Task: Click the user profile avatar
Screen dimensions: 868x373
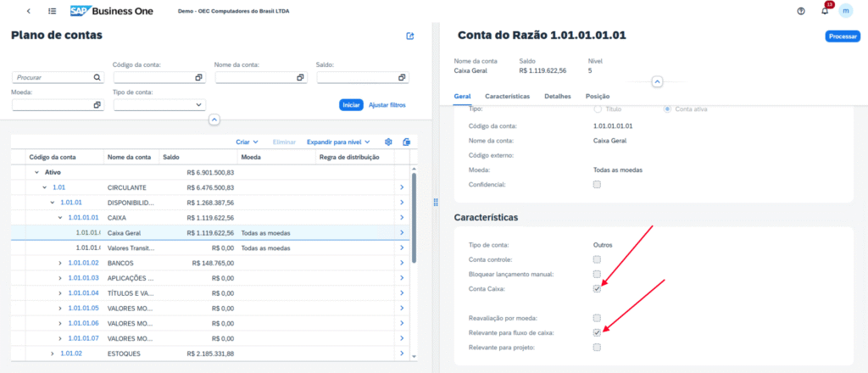Action: tap(845, 11)
